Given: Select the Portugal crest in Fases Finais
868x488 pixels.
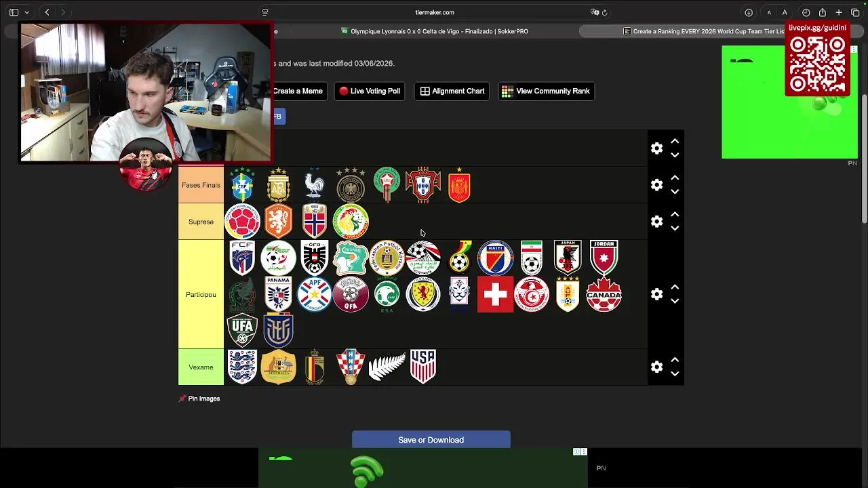Looking at the screenshot, I should click(x=423, y=185).
